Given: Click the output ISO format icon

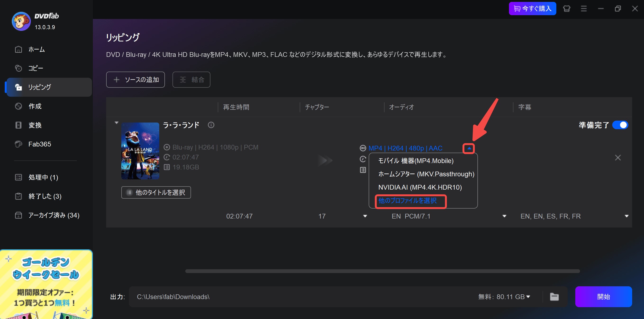Looking at the screenshot, I should coord(363,149).
